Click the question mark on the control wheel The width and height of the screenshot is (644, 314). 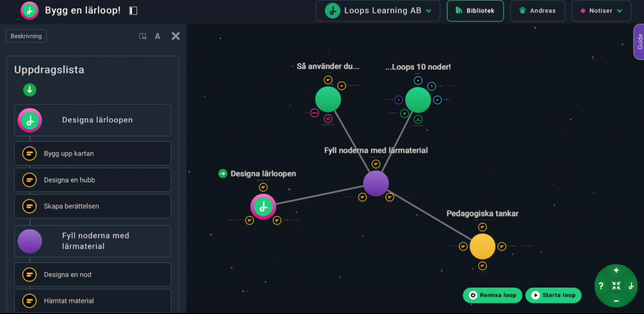coord(601,286)
